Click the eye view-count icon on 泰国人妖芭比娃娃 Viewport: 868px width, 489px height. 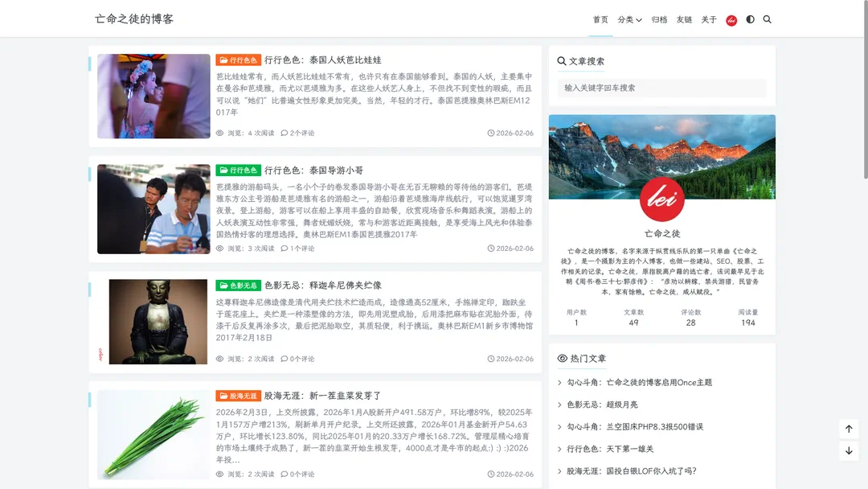pos(219,133)
